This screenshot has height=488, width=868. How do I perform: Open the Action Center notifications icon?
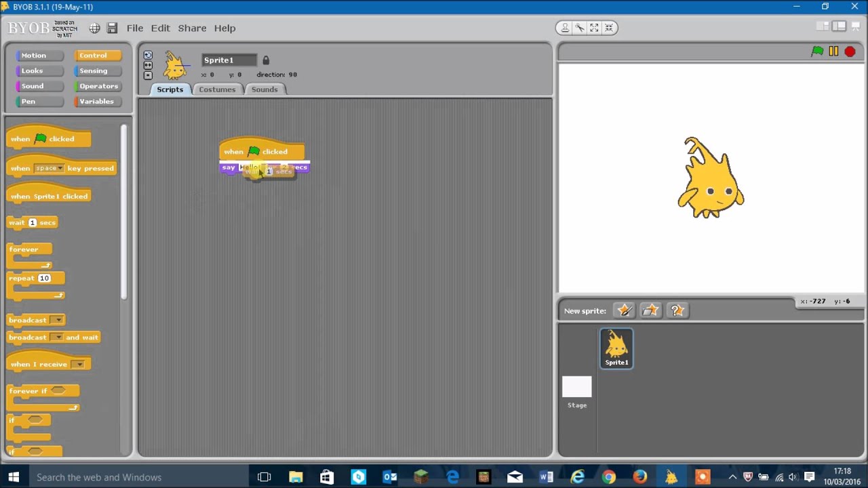[x=809, y=477]
